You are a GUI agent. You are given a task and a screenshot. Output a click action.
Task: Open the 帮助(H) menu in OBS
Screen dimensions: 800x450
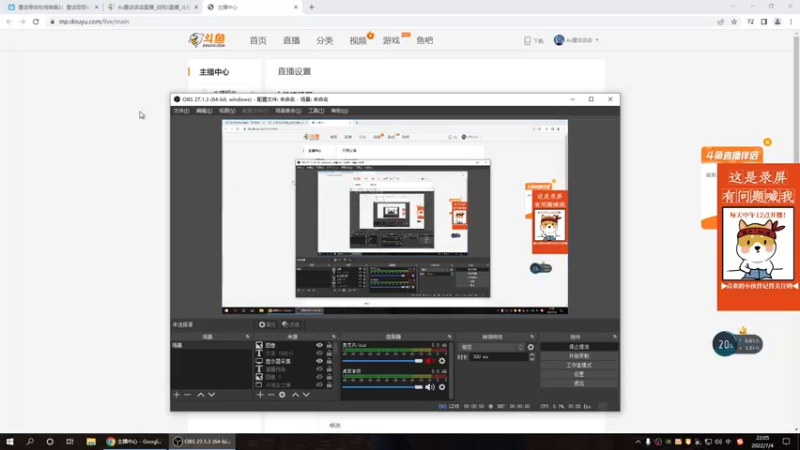coord(339,111)
